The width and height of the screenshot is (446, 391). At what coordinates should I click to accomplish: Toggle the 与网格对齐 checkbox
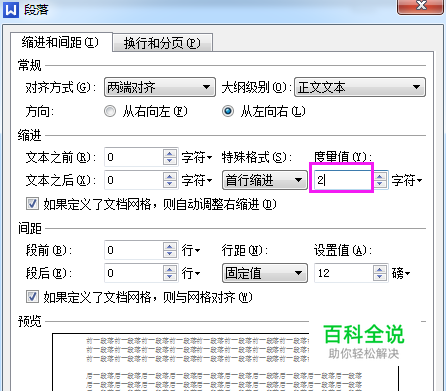pyautogui.click(x=32, y=296)
